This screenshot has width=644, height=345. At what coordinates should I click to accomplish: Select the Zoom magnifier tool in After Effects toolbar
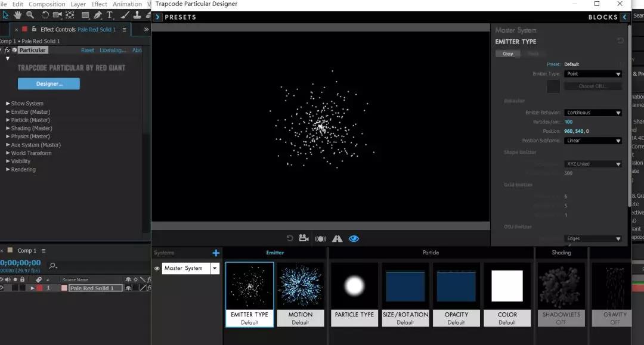click(x=30, y=15)
